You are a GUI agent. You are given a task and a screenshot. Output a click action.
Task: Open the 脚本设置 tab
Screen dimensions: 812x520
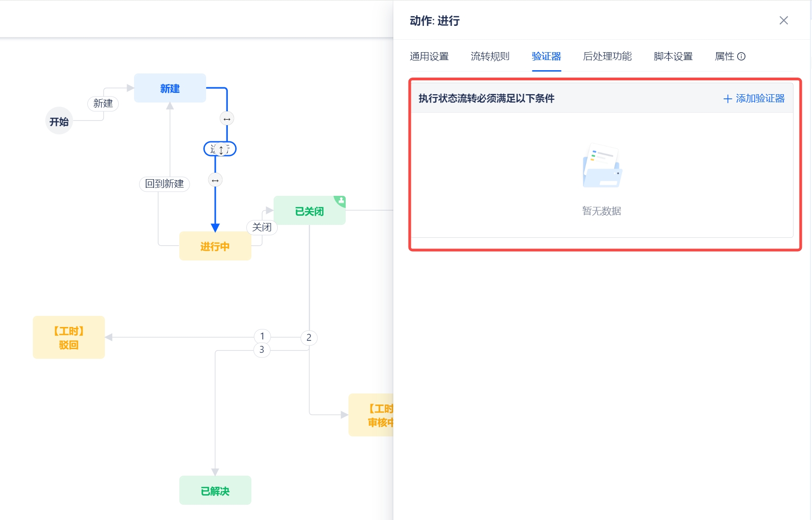tap(672, 56)
